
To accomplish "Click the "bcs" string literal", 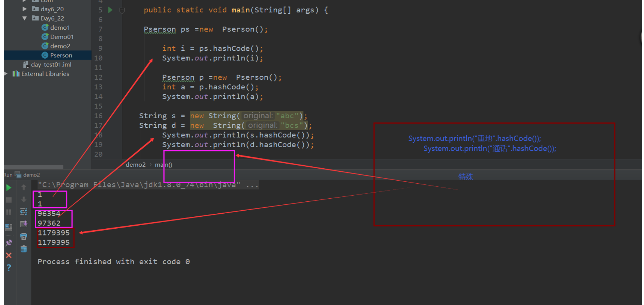I will [292, 125].
